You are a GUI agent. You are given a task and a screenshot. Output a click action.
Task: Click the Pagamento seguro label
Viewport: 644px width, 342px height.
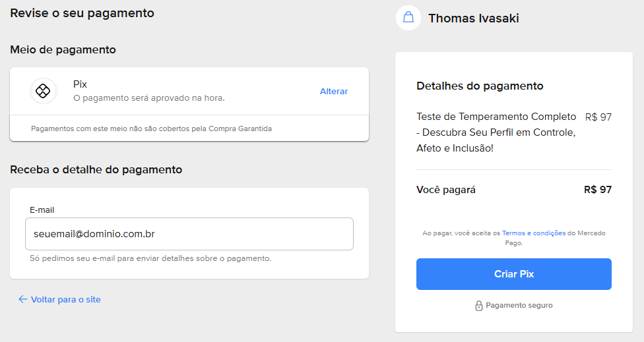519,306
